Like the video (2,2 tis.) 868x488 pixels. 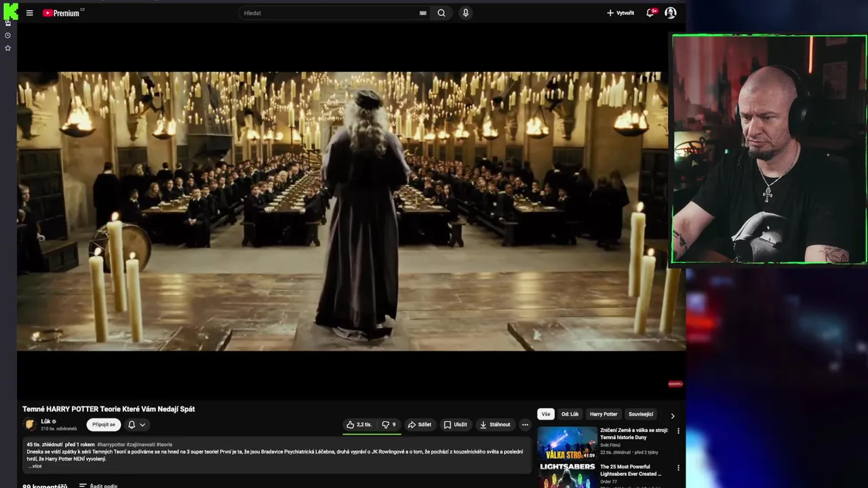point(359,425)
